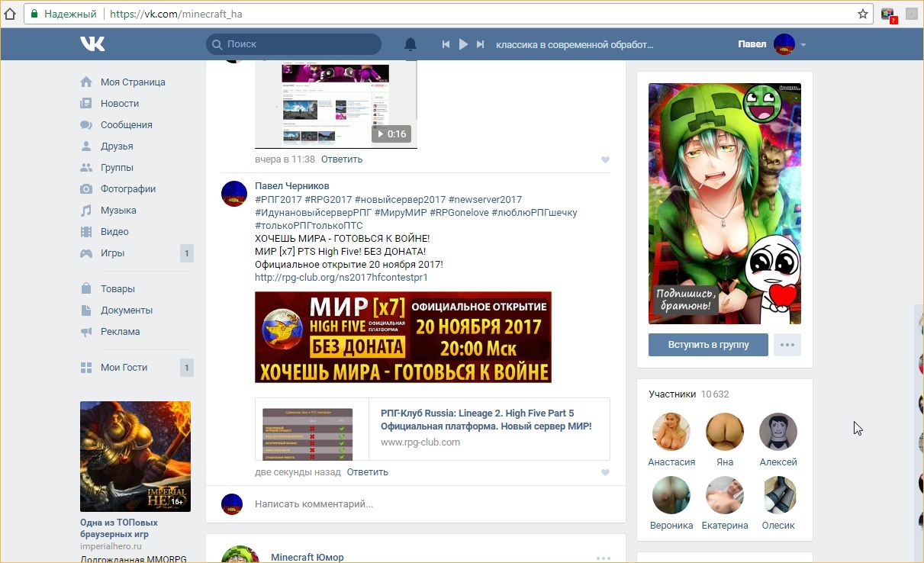The width and height of the screenshot is (924, 563).
Task: Like the Павел Черников comment with the heart
Action: click(x=605, y=472)
